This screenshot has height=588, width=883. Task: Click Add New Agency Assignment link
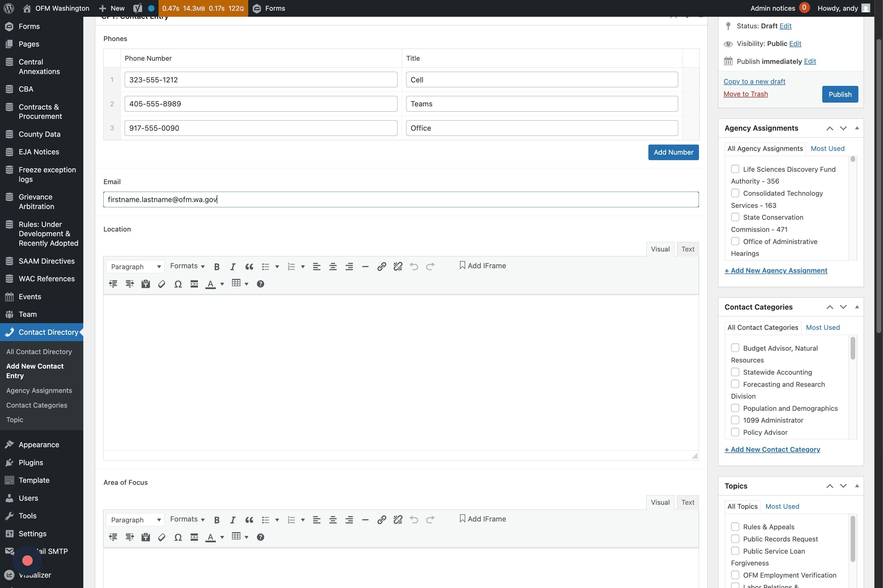(775, 270)
